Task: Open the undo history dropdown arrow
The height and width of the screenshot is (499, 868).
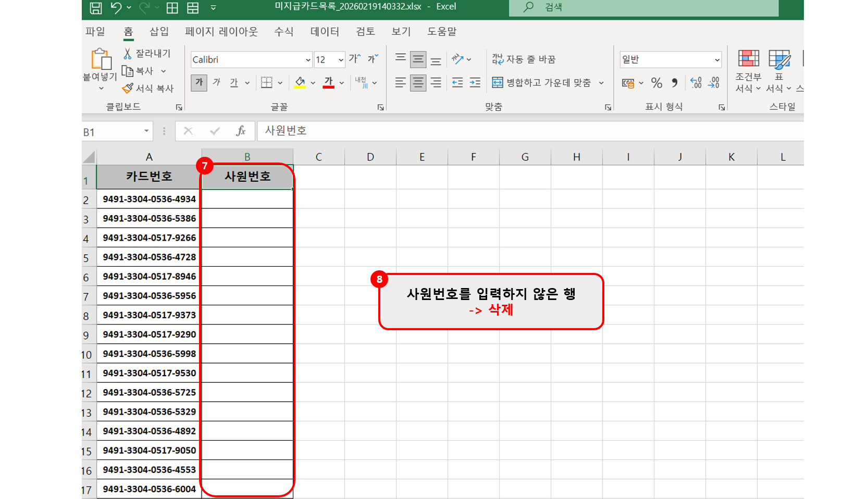Action: coord(129,8)
